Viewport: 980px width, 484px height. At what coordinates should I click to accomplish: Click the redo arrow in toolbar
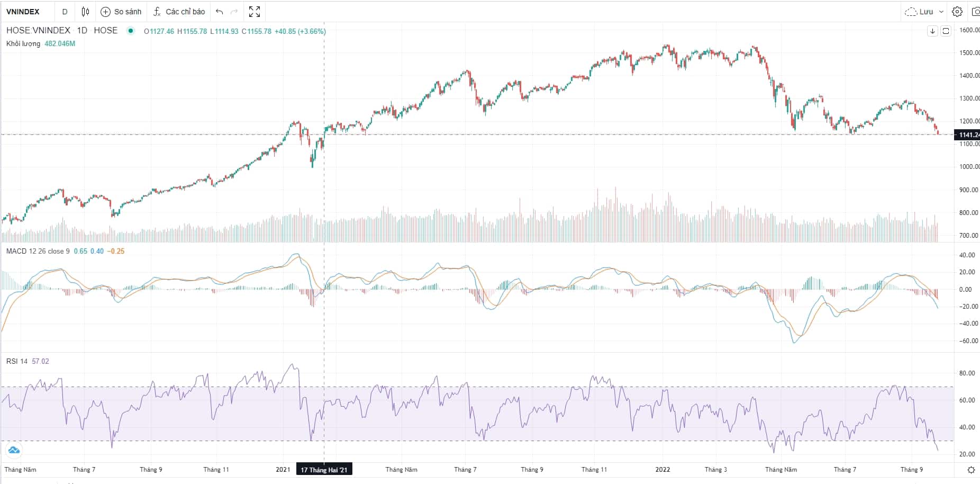pyautogui.click(x=234, y=12)
